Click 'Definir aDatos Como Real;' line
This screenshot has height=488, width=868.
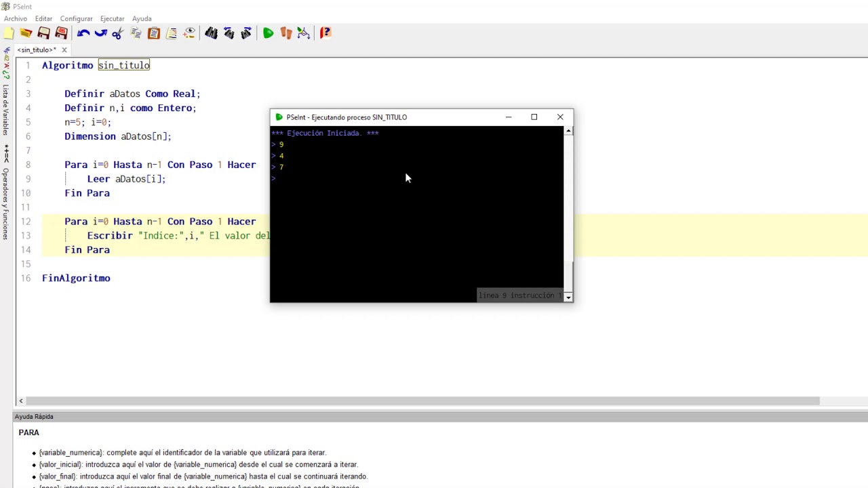click(132, 94)
